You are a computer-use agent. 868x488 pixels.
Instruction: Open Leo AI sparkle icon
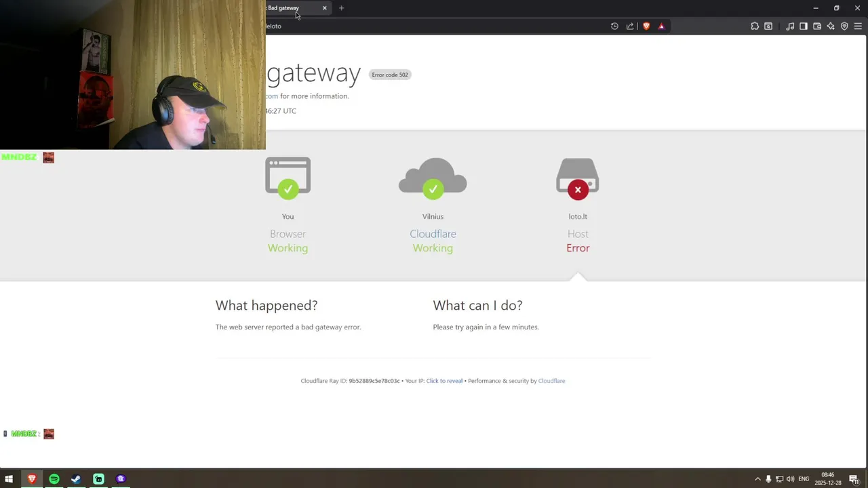(x=831, y=26)
